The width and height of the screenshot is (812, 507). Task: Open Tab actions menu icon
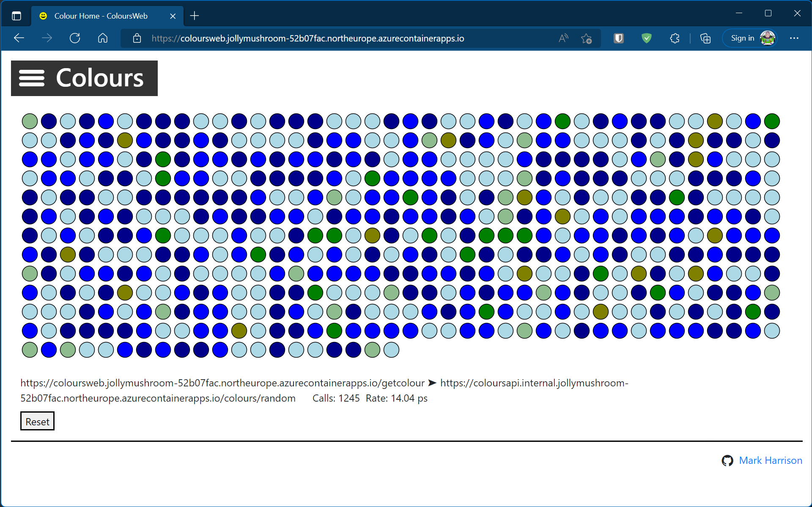pos(16,16)
